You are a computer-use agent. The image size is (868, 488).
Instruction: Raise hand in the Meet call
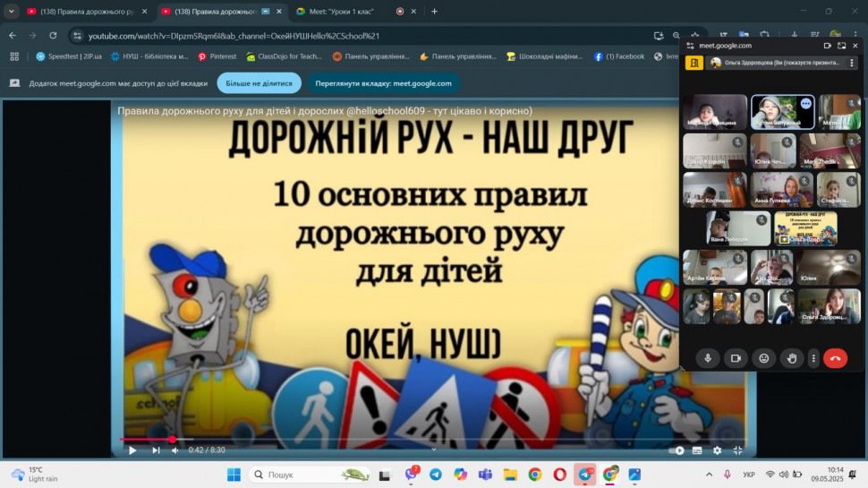792,358
